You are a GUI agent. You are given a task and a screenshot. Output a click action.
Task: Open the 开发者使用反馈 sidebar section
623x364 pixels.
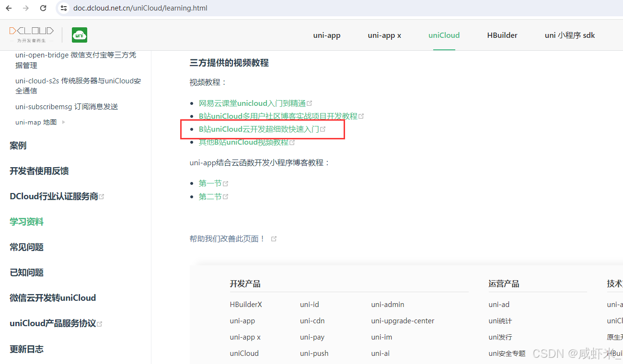pyautogui.click(x=39, y=171)
